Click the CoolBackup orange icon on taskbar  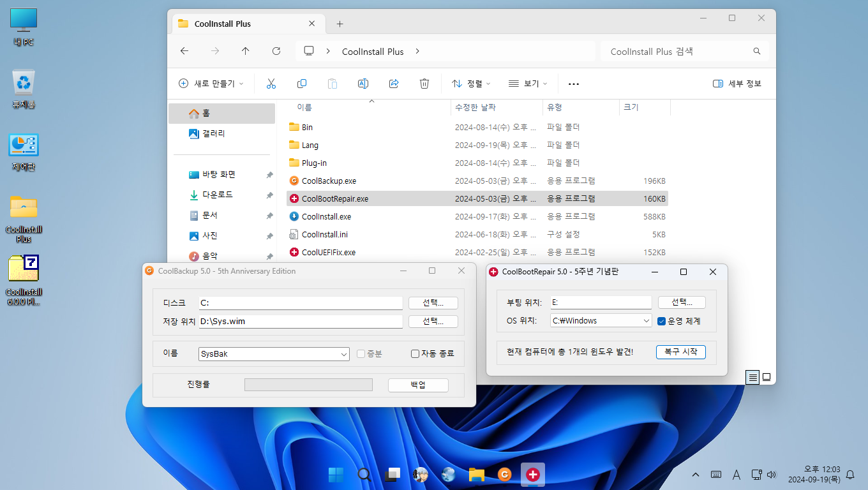click(x=504, y=474)
